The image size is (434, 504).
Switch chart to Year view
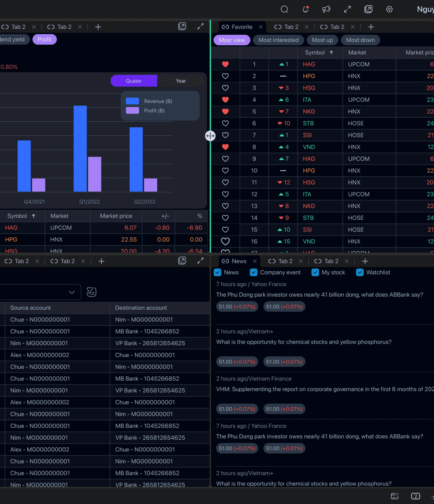(181, 81)
